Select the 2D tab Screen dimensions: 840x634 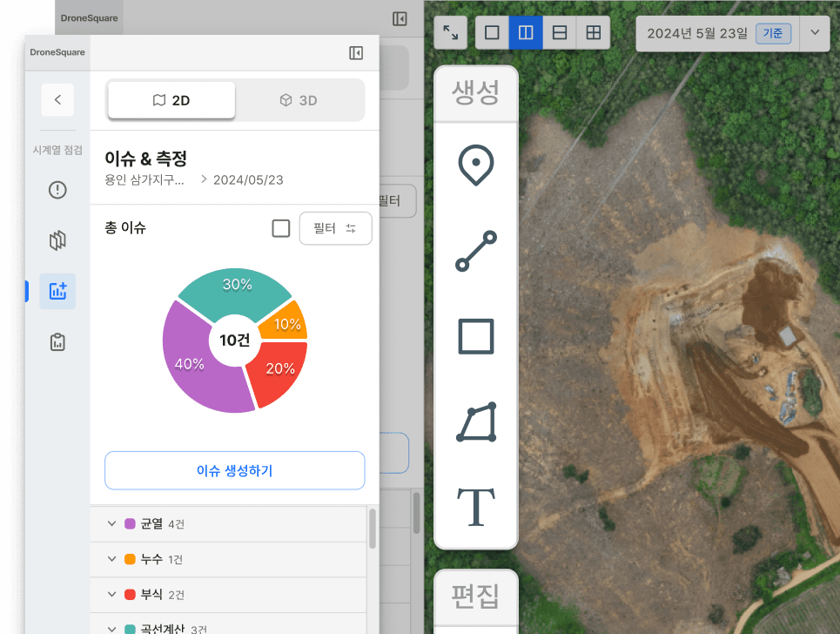171,100
